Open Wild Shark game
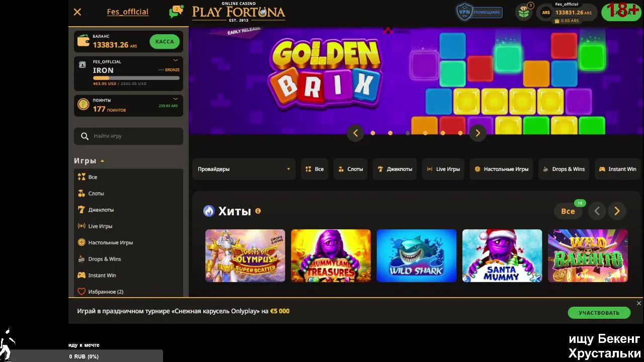The image size is (644, 362). click(417, 255)
